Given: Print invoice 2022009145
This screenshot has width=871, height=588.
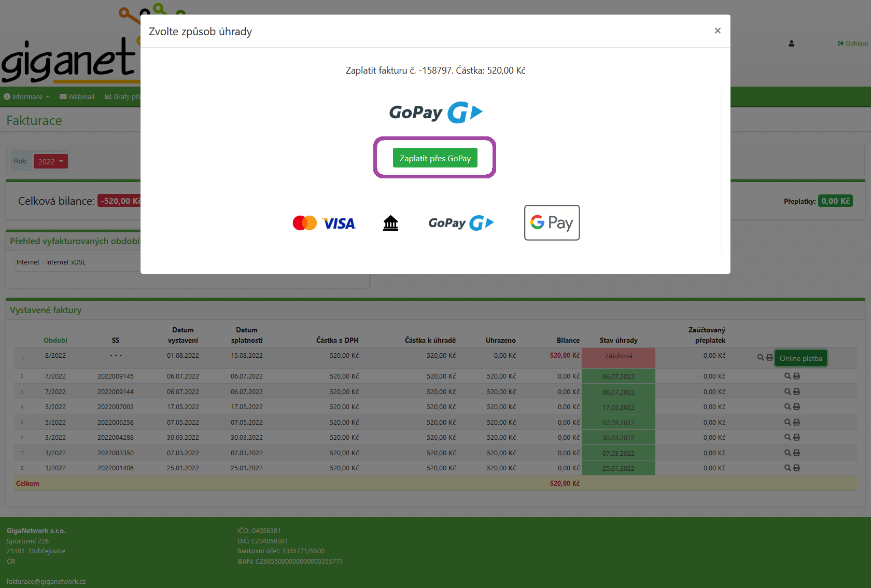Looking at the screenshot, I should click(796, 376).
